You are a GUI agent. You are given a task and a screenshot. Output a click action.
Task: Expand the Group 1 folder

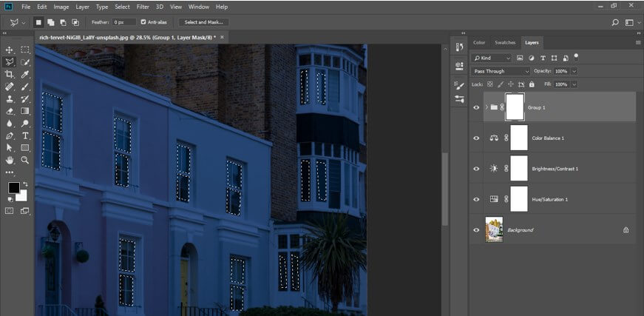tap(487, 107)
